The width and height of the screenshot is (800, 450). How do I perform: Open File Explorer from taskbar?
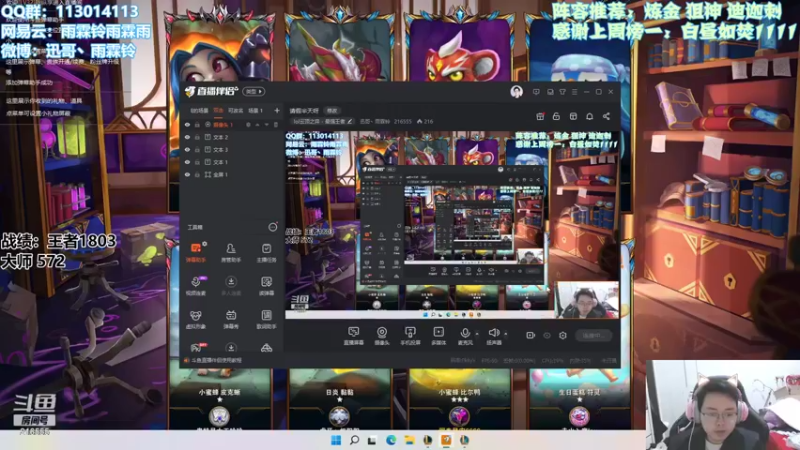pyautogui.click(x=409, y=440)
